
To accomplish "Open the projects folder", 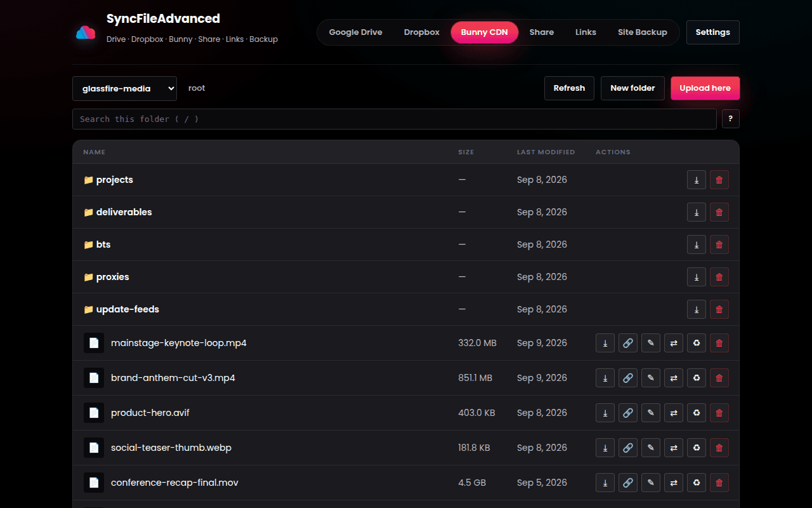I will pyautogui.click(x=115, y=180).
